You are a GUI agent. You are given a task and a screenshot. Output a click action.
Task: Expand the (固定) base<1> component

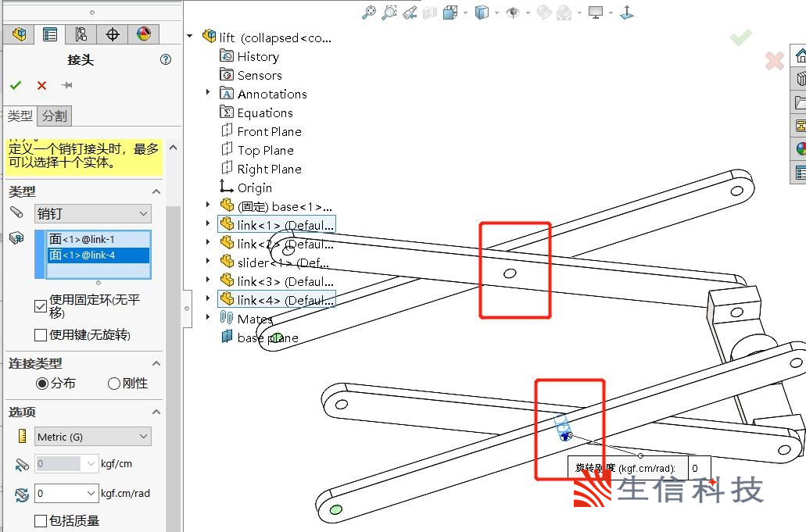pos(208,205)
